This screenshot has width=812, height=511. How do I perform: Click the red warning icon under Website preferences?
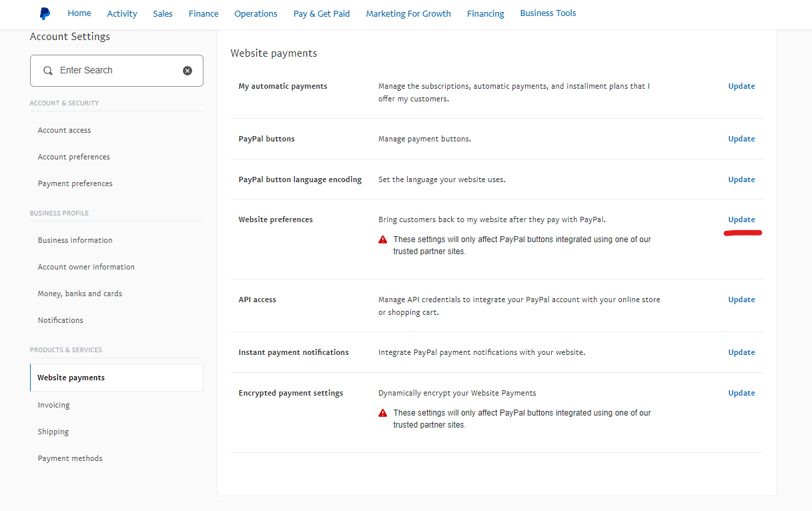[383, 239]
